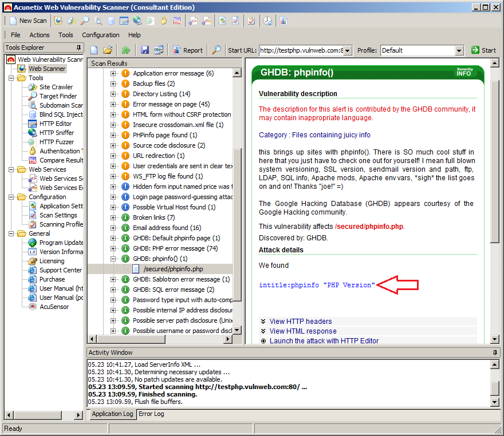The width and height of the screenshot is (504, 436).
Task: Click the green puzzle piece icon
Action: (125, 50)
